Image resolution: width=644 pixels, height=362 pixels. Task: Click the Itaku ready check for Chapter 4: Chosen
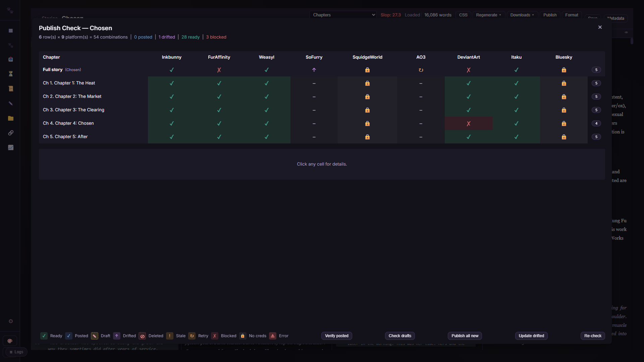click(x=517, y=123)
